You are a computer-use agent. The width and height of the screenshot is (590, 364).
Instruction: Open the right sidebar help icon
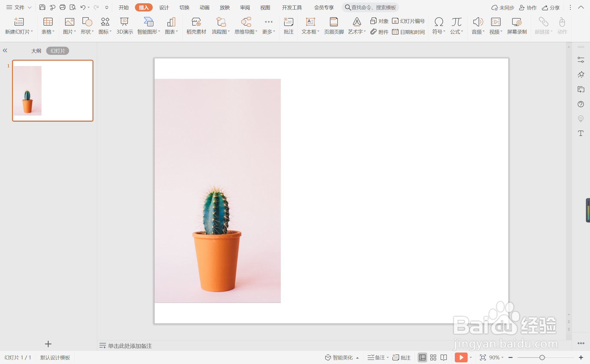(581, 104)
